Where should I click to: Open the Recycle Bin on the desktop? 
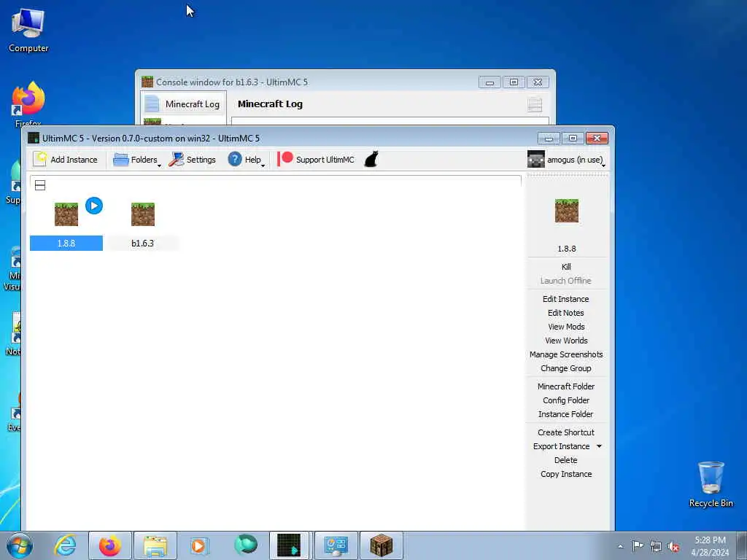(711, 484)
